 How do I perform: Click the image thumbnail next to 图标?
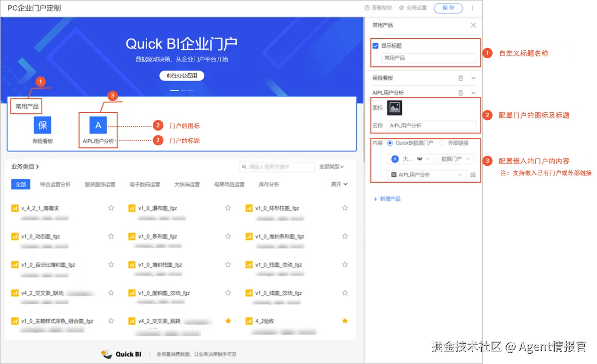tap(395, 108)
